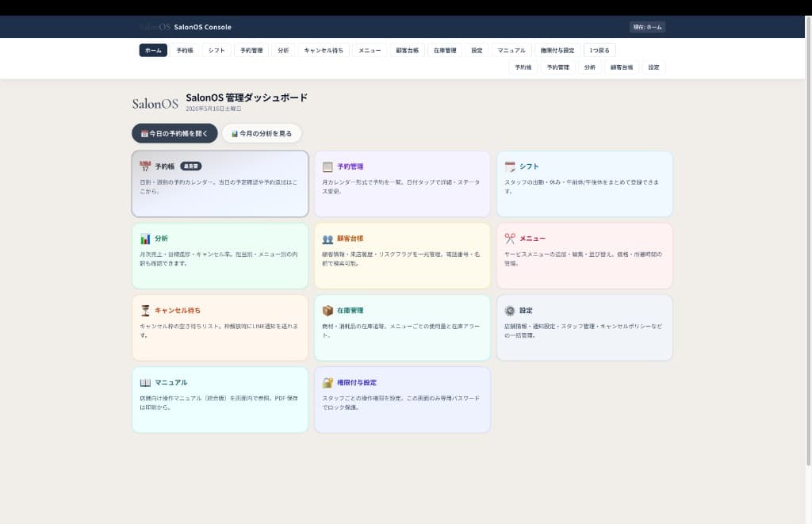Open the 予約管理 card title
Viewport: 812px width, 524px height.
coord(350,166)
